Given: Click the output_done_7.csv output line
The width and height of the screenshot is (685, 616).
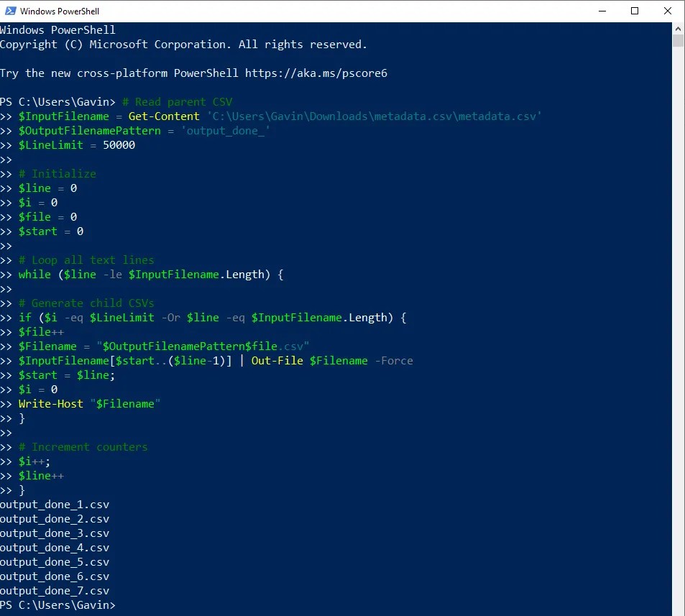Looking at the screenshot, I should (x=55, y=590).
